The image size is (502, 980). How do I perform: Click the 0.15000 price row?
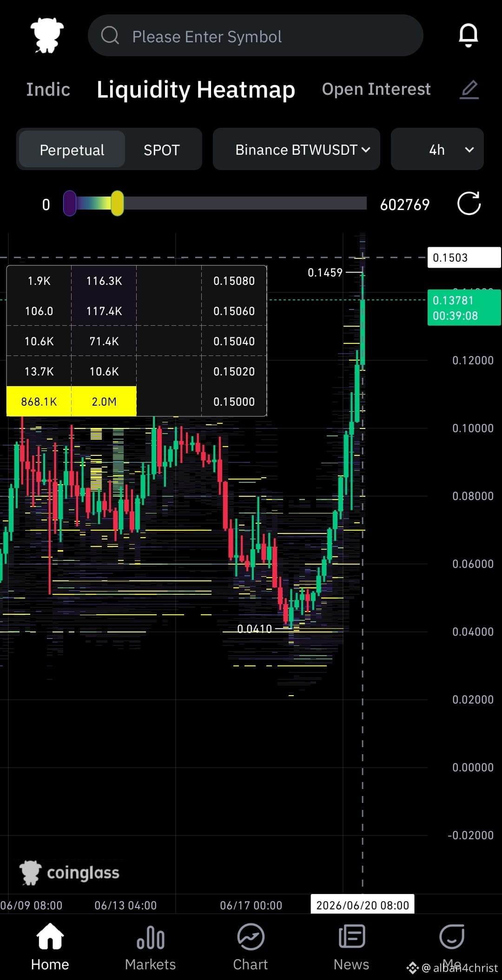pos(137,401)
